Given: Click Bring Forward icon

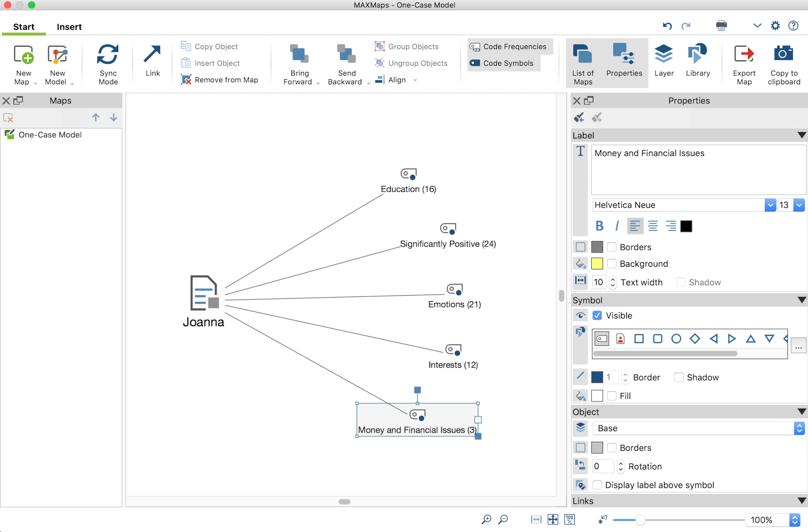Looking at the screenshot, I should point(299,54).
